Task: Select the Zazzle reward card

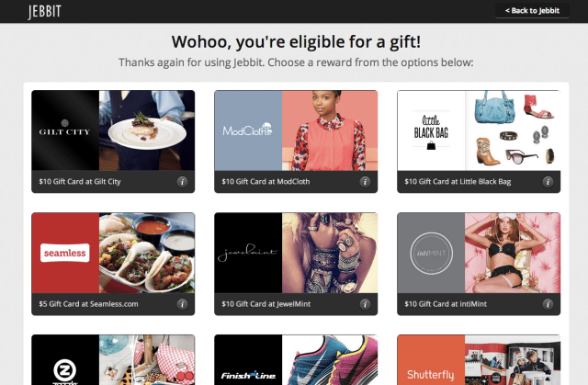Action: [x=113, y=360]
